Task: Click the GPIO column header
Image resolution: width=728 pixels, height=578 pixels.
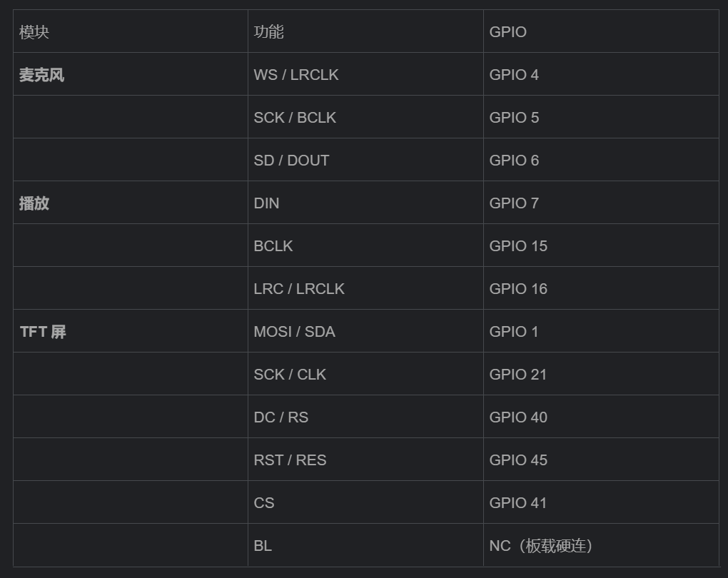Action: pos(601,31)
